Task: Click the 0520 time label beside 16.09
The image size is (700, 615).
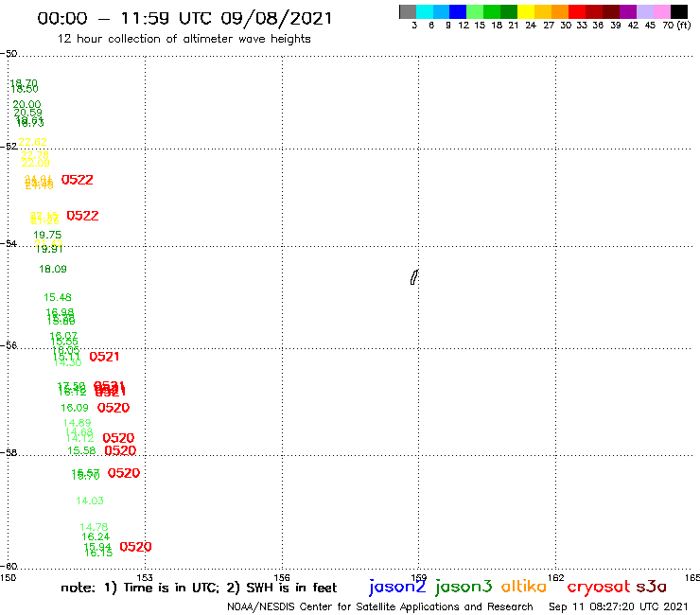Action: (x=114, y=408)
